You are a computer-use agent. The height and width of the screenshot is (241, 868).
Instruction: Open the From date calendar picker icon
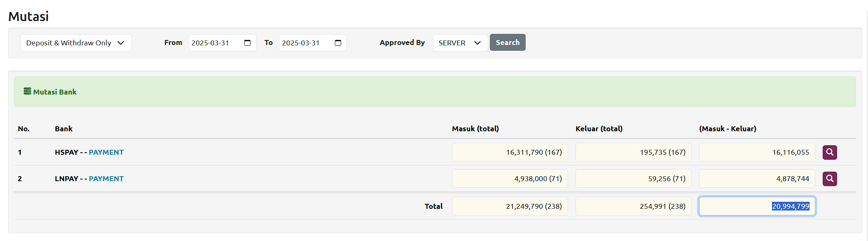click(247, 43)
